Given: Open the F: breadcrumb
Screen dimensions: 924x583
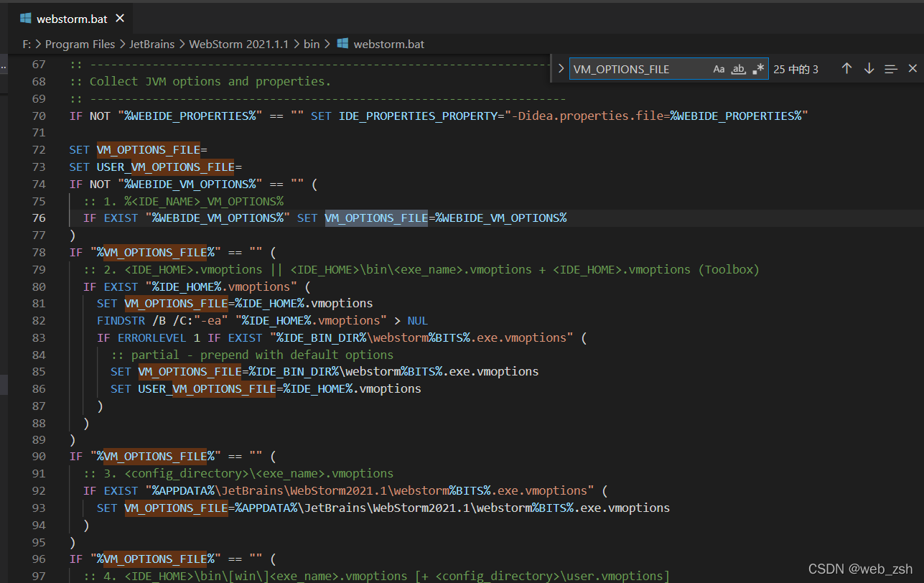Looking at the screenshot, I should [x=27, y=44].
